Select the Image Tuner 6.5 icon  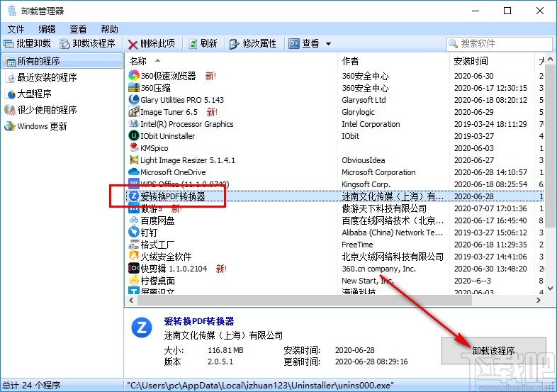(x=133, y=111)
